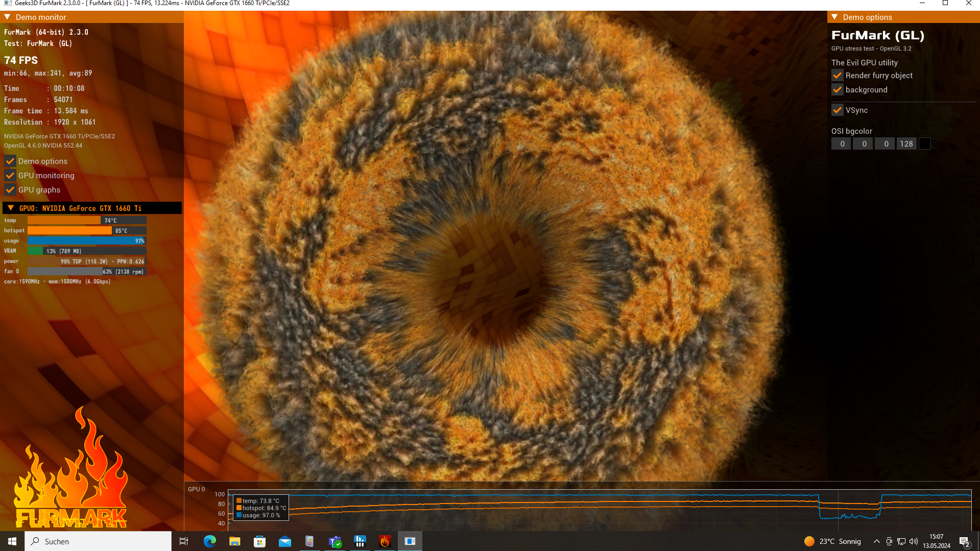The image size is (980, 551).
Task: Click the core:1590MHz memory clock text
Action: tap(57, 282)
